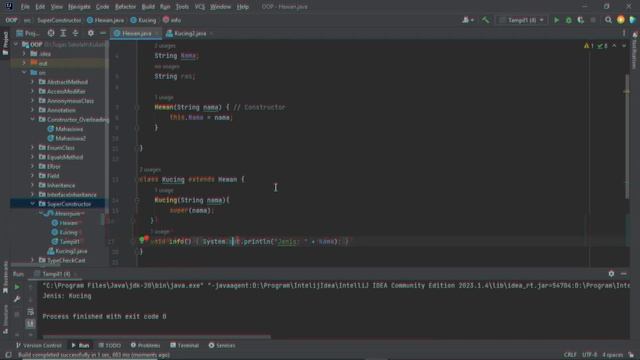Viewport: 640px width, 360px height.
Task: Expand the AbstractMethod package
Action: (32, 82)
